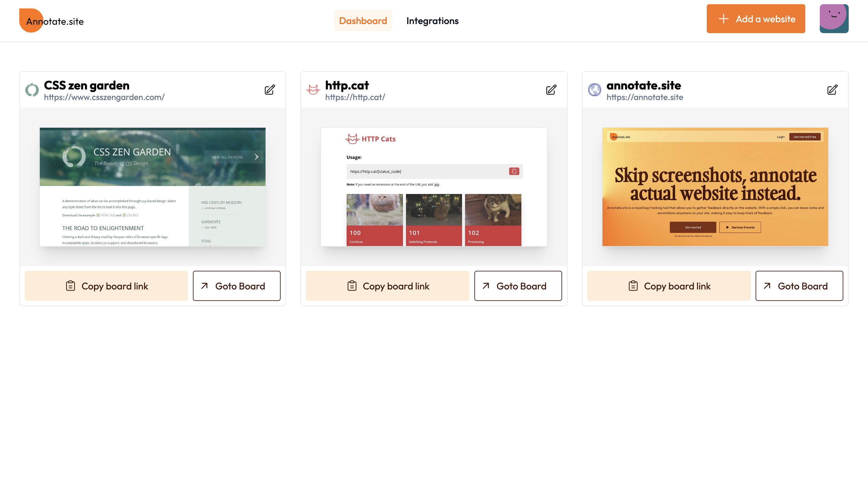Copy board link for annotate.site
The width and height of the screenshot is (868, 494).
point(668,286)
